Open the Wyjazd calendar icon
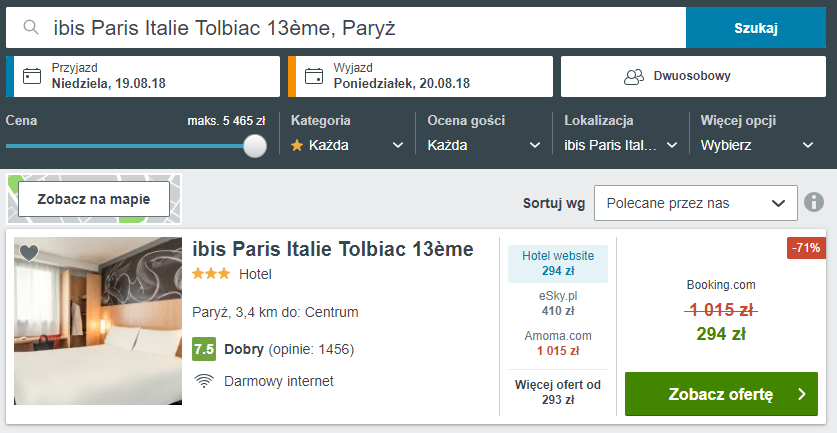 coord(314,76)
